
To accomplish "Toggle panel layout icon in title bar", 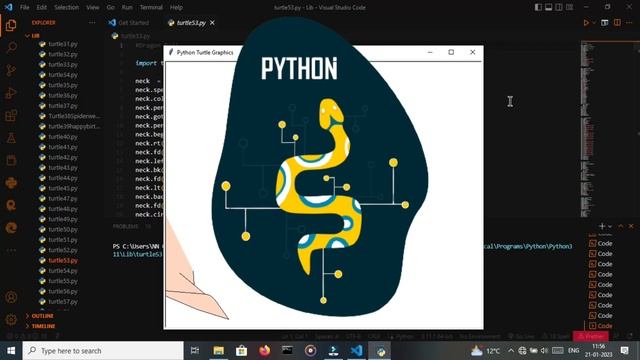I will tap(549, 7).
